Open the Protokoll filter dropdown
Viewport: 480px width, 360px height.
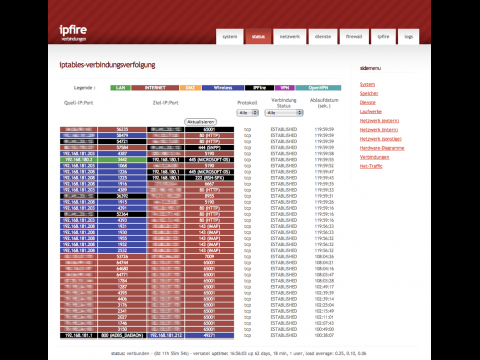tap(248, 113)
